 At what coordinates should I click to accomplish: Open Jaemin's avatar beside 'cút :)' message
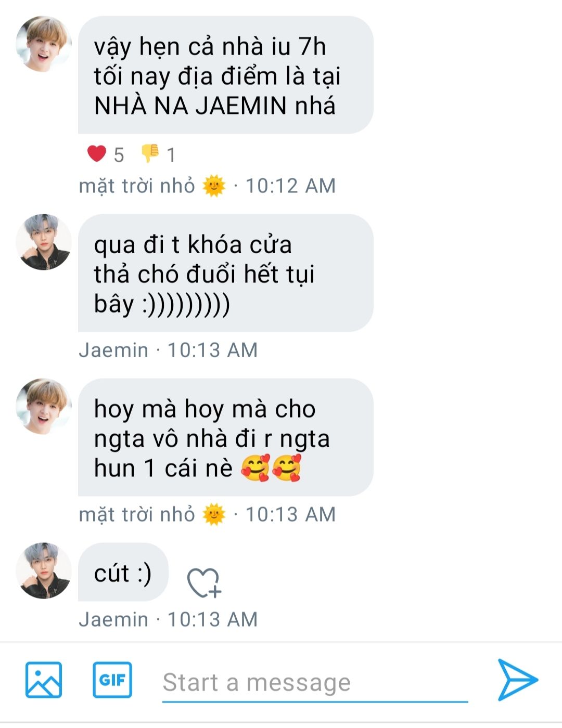(x=44, y=570)
